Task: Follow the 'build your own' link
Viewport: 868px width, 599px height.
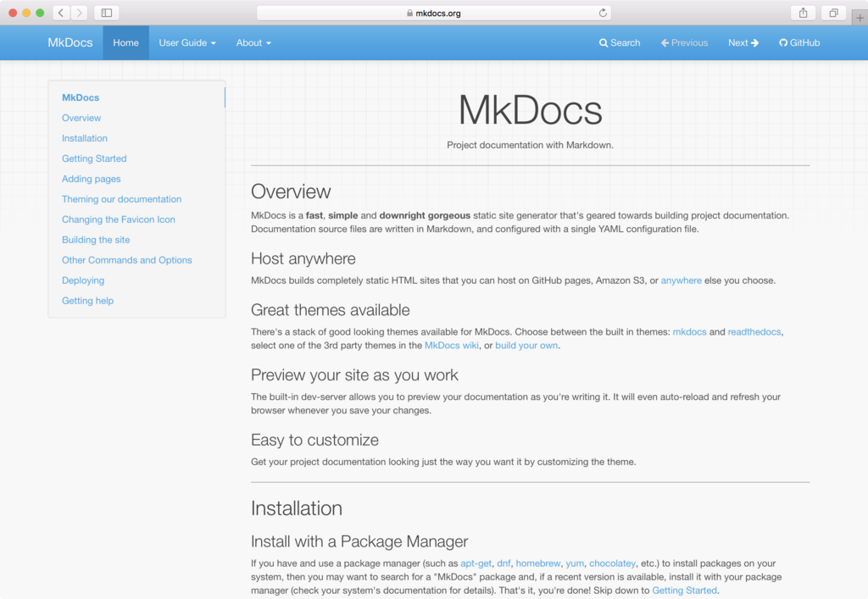Action: tap(526, 345)
